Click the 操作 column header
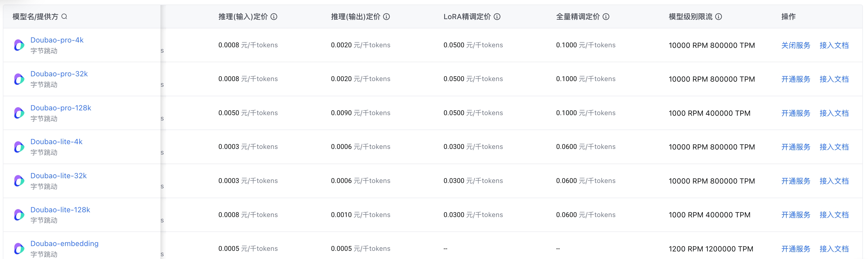868x259 pixels. point(788,17)
